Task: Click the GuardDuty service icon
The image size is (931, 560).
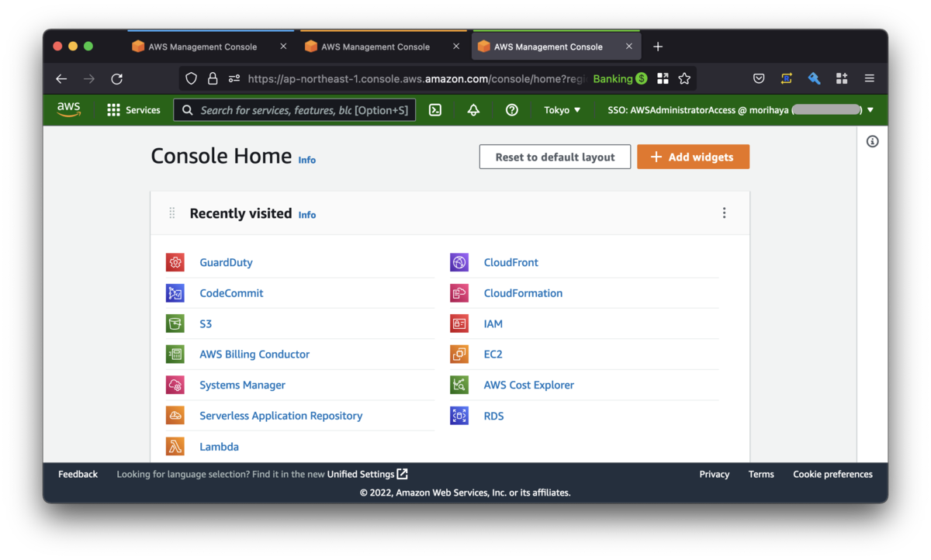Action: (175, 262)
